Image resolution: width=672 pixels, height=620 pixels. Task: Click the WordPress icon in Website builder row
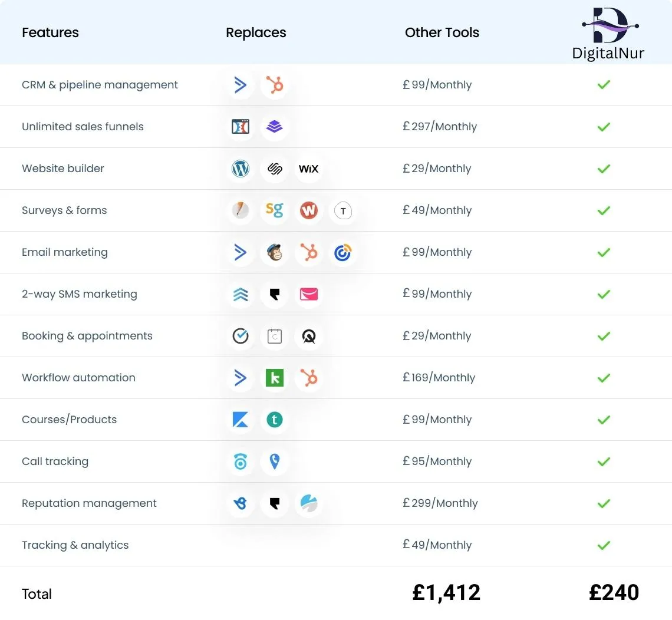click(x=241, y=169)
